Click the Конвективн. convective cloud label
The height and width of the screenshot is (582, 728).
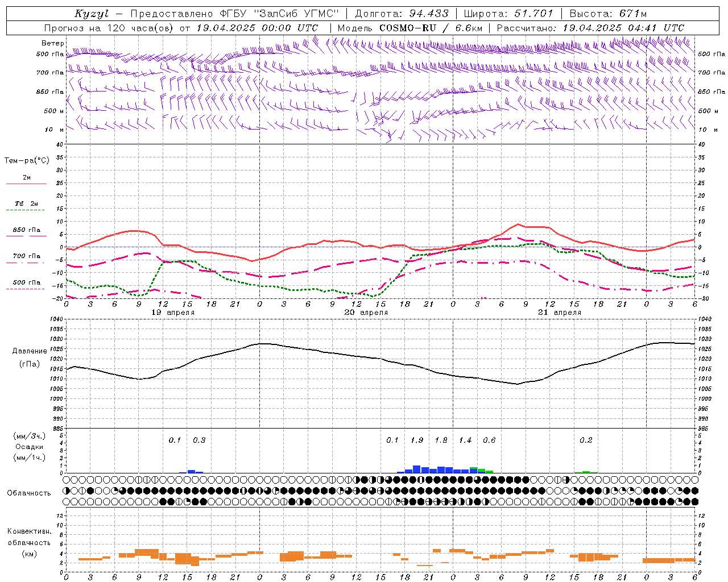30,531
